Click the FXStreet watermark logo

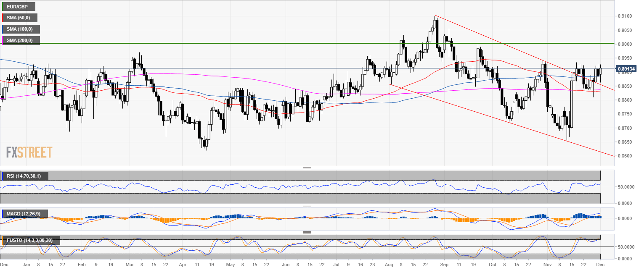(x=29, y=152)
